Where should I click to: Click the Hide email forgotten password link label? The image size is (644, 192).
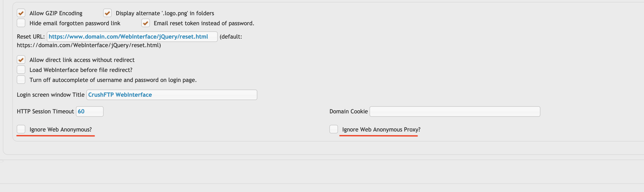75,23
